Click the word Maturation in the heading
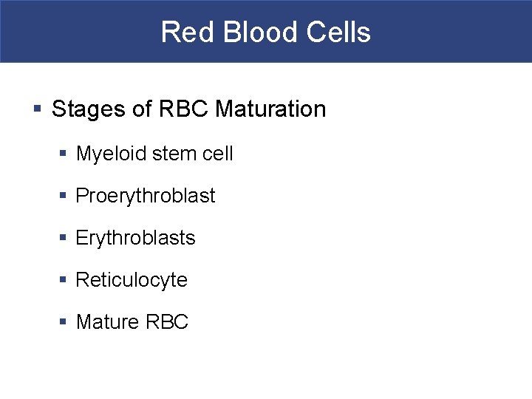Viewport: 532px width, 399px height. pos(270,109)
